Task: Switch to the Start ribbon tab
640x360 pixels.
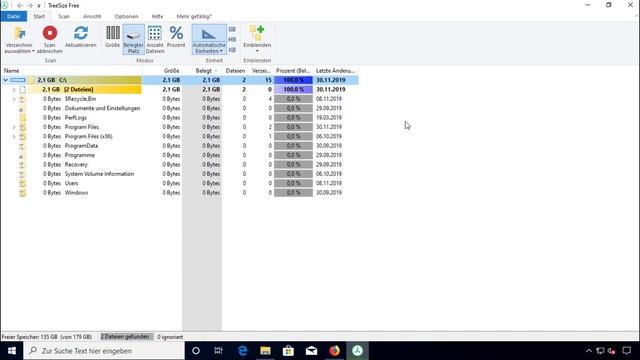Action: 39,16
